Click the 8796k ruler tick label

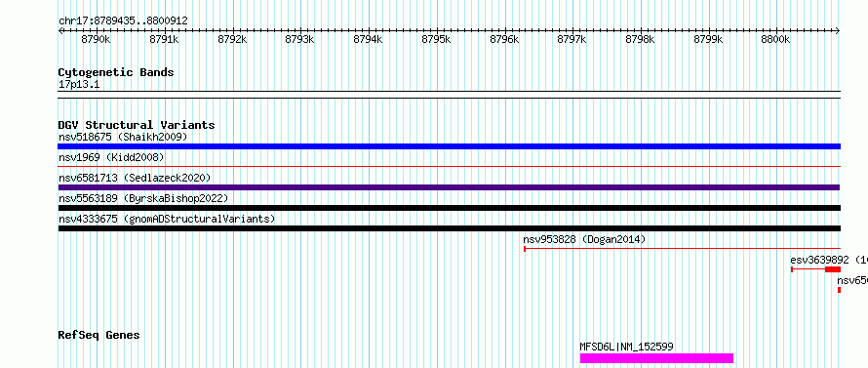(504, 39)
